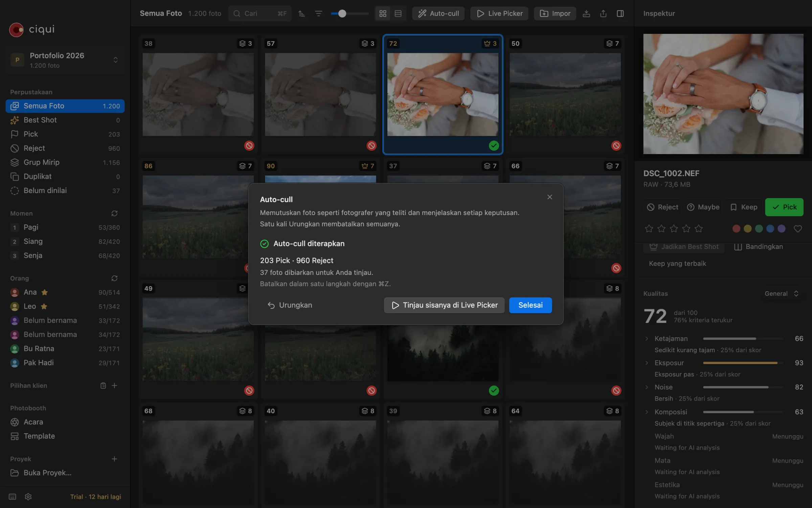Screen dimensions: 812x508
Task: Add new Pilihan klien list
Action: coord(114,385)
